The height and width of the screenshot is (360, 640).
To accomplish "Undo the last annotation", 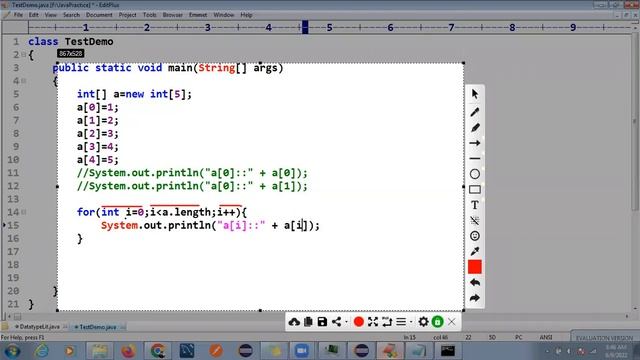I will click(475, 282).
